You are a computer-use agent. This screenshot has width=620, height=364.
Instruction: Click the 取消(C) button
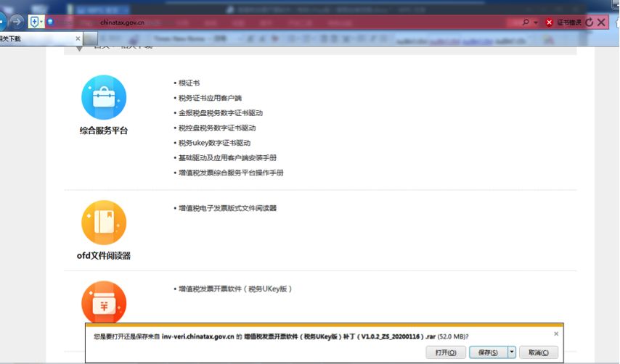click(539, 352)
